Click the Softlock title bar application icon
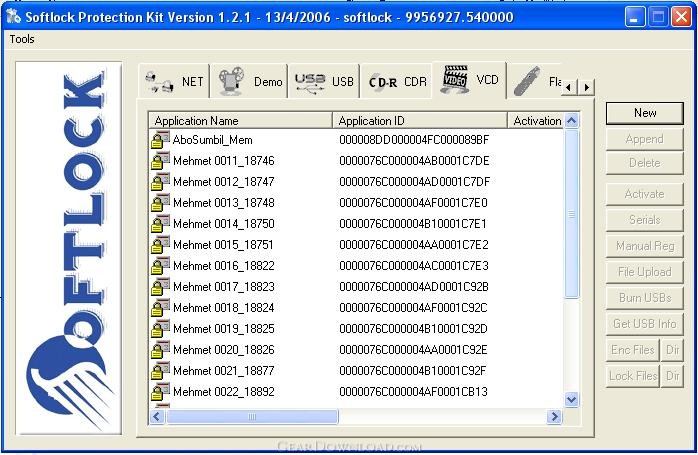 (14, 16)
